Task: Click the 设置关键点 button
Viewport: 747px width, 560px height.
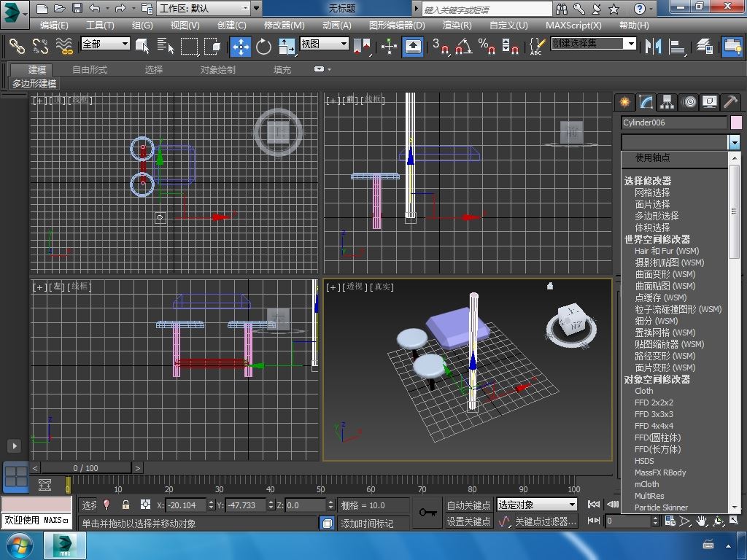Action: [x=468, y=521]
